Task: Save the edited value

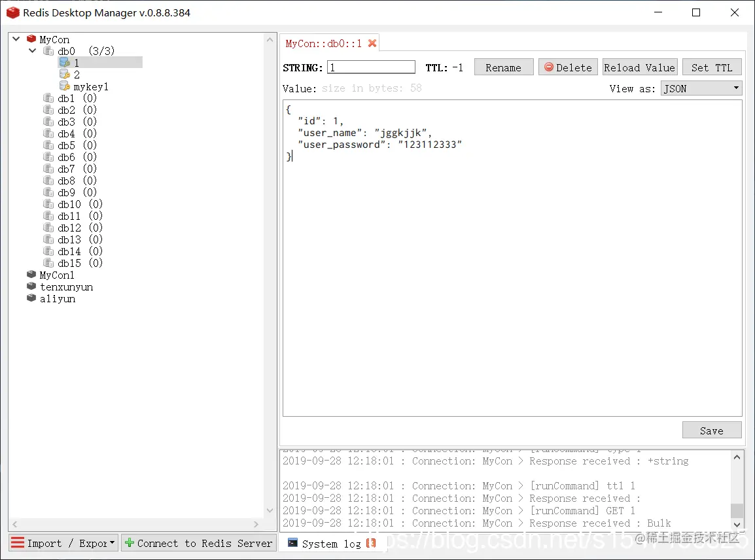Action: pyautogui.click(x=712, y=430)
